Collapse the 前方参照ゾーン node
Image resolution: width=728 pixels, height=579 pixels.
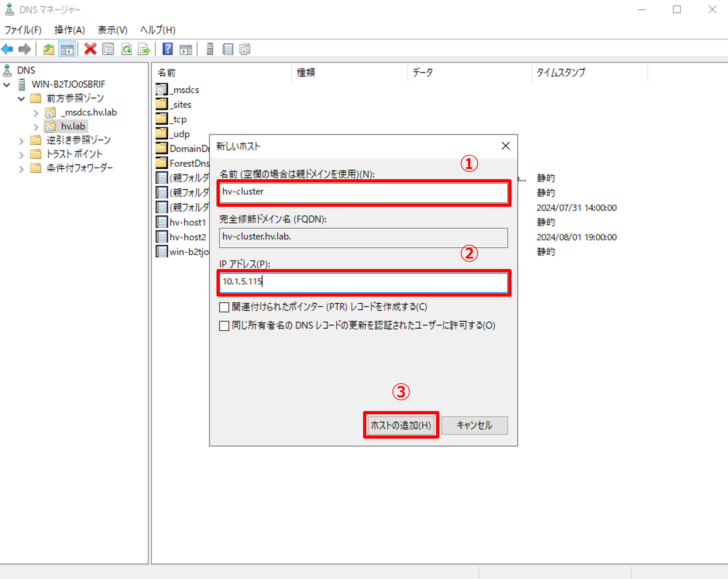(x=21, y=99)
